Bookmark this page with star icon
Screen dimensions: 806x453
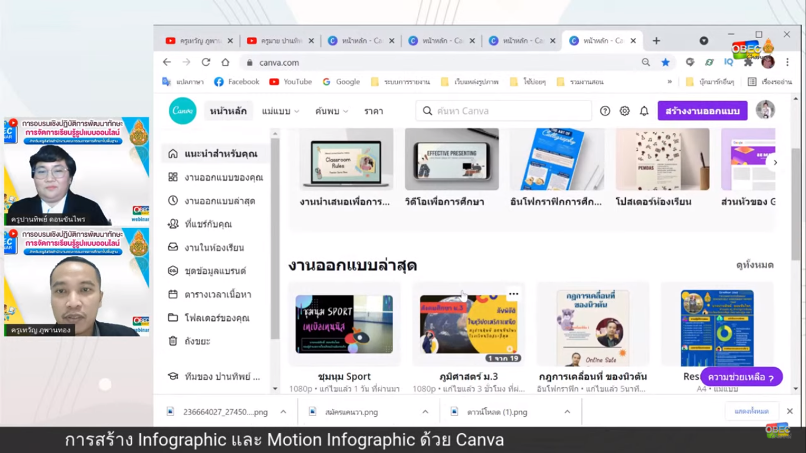665,62
